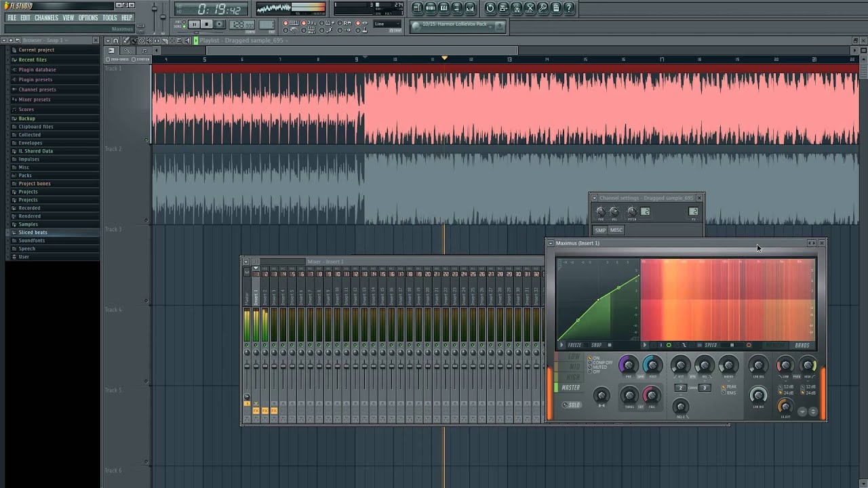Open the FILE menu
This screenshot has width=868, height=488.
pos(12,18)
